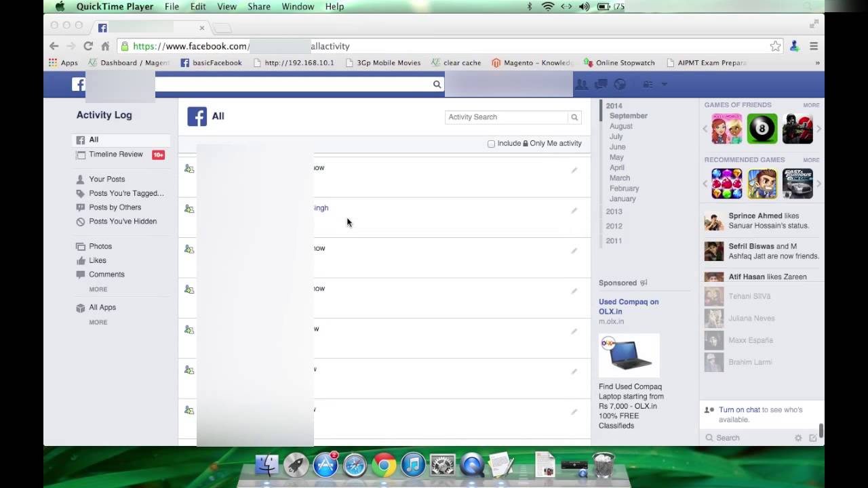
Task: Select Timeline Review in the sidebar
Action: coord(116,155)
